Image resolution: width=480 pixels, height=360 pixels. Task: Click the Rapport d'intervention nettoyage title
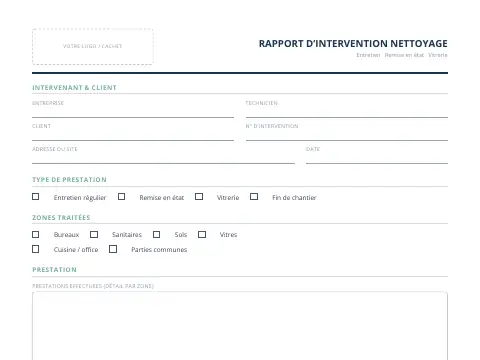click(353, 44)
